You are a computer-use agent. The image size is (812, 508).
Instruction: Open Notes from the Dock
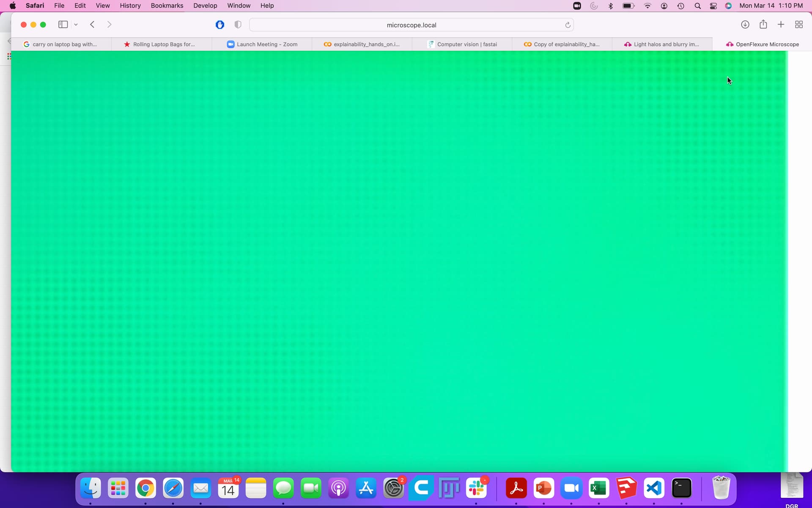(x=256, y=489)
